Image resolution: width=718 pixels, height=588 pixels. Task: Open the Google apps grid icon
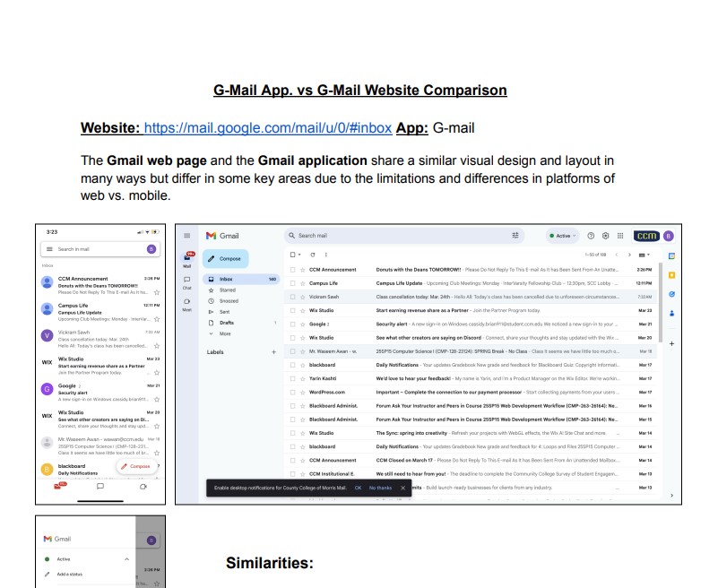620,236
